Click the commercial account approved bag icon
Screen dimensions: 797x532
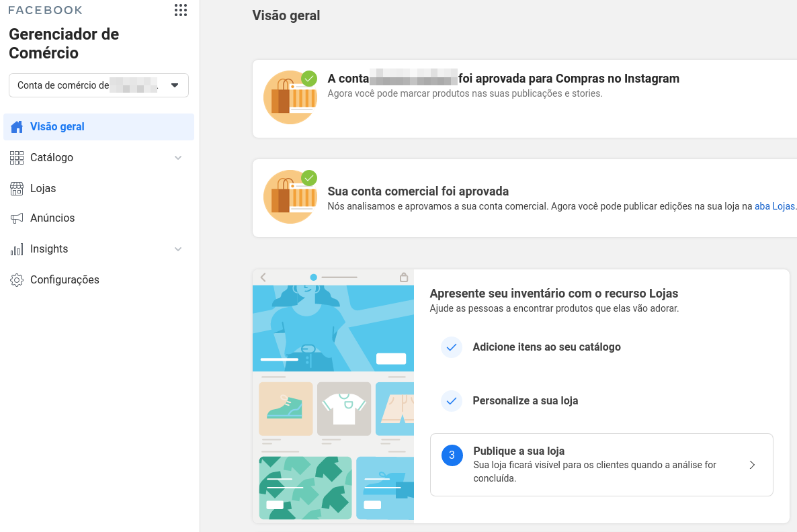coord(290,197)
